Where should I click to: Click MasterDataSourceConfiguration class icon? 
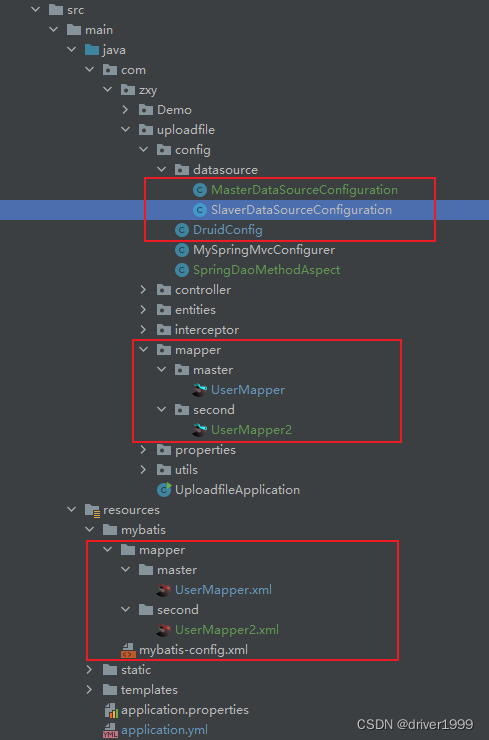pos(200,190)
